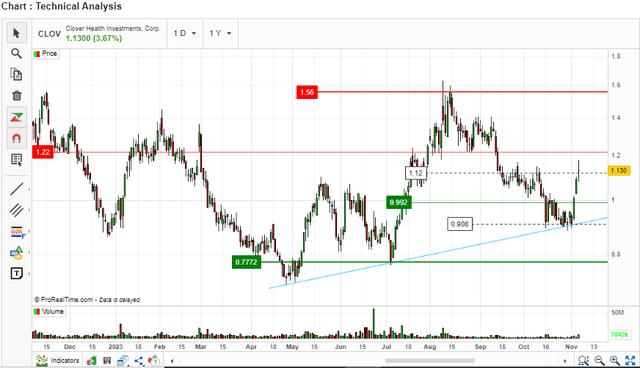Click the ProRealTime.com copyright link
The image size is (640, 368).
[x=64, y=300]
